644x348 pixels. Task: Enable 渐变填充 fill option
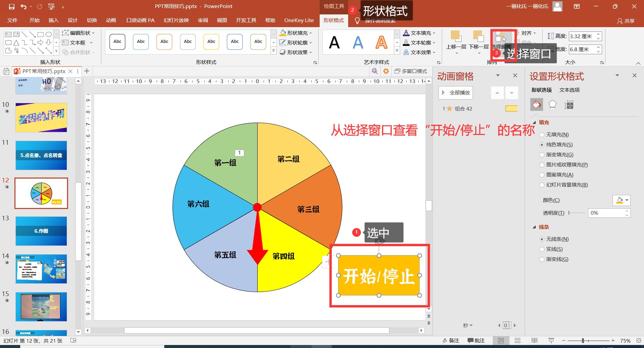click(x=542, y=155)
